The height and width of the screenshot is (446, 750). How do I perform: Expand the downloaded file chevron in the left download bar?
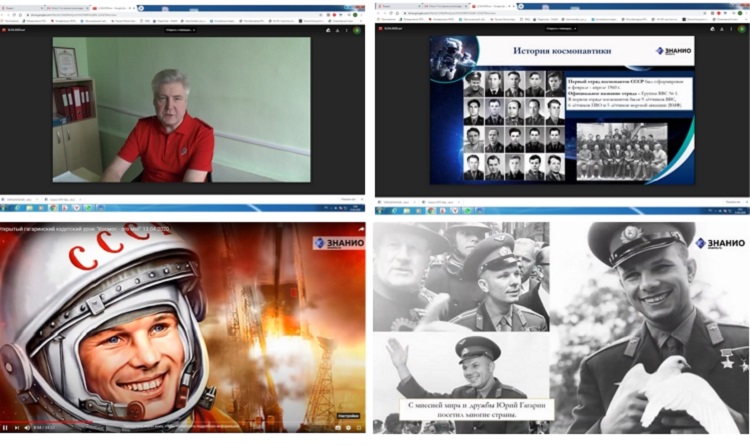click(38, 199)
